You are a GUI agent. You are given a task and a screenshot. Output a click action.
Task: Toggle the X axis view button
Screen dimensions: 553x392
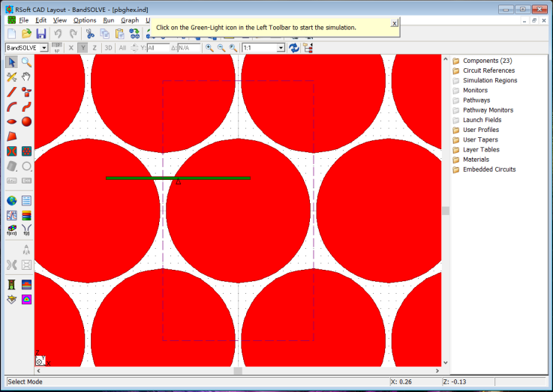pos(71,48)
